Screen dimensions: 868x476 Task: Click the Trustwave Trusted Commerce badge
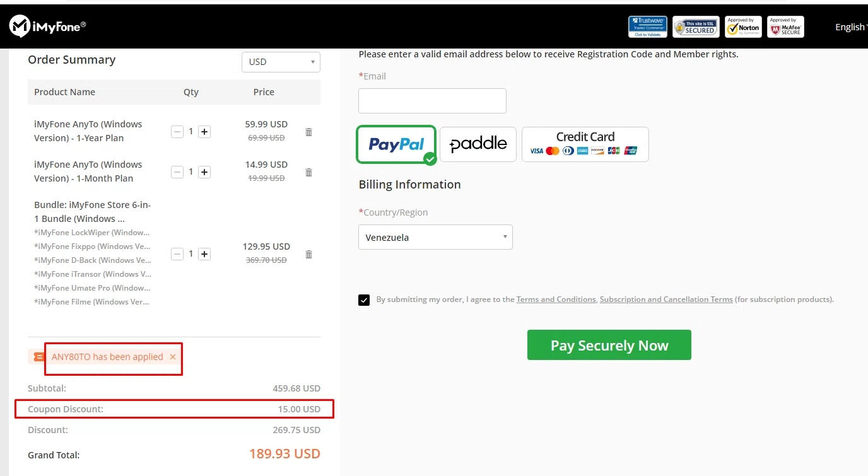648,26
